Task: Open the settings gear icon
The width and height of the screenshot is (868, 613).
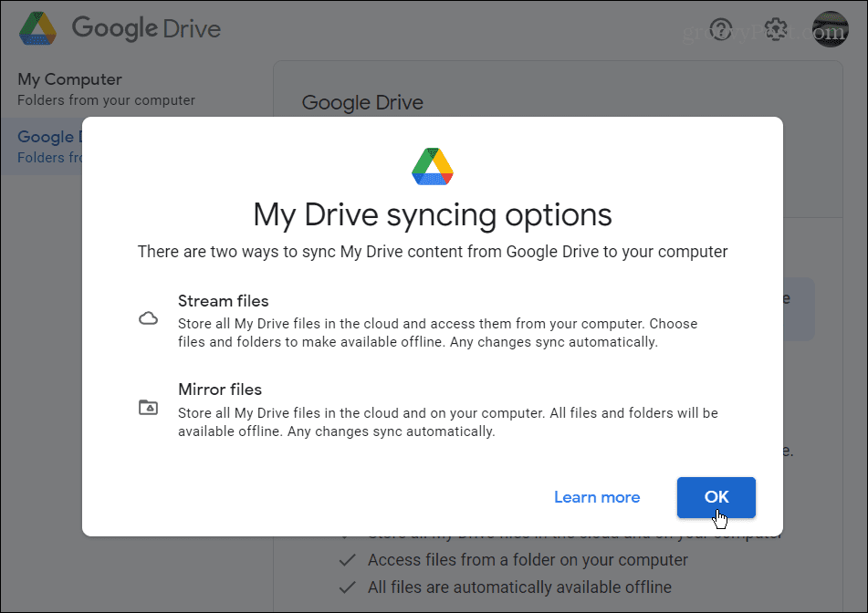Action: click(775, 29)
